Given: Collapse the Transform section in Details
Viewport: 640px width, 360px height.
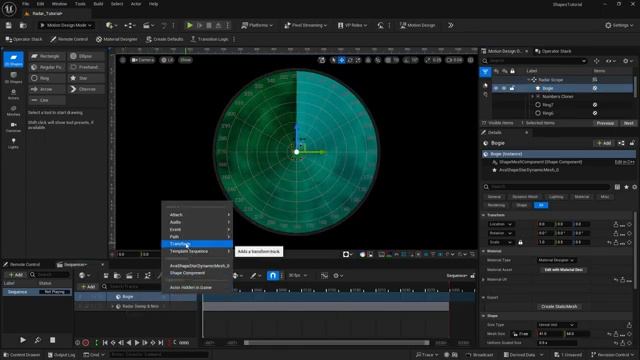Looking at the screenshot, I should pos(484,215).
